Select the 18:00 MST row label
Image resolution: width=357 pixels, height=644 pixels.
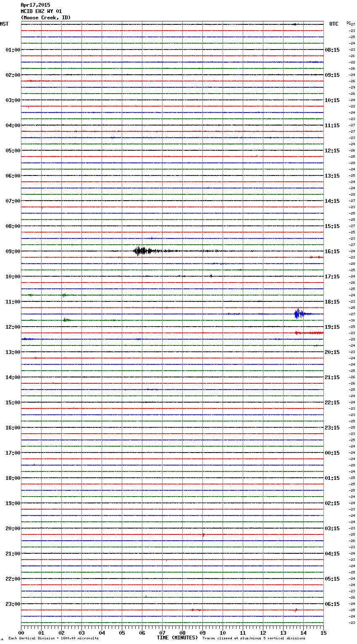[x=13, y=478]
